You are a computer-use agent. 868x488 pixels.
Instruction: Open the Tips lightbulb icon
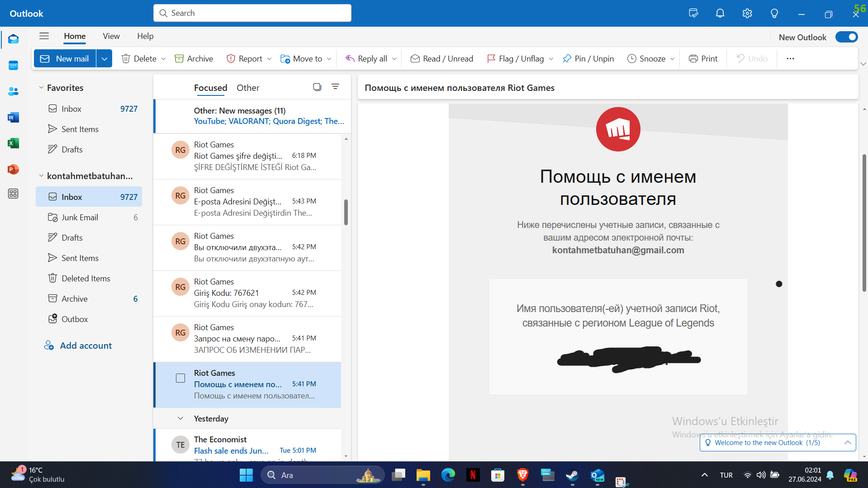tap(774, 13)
